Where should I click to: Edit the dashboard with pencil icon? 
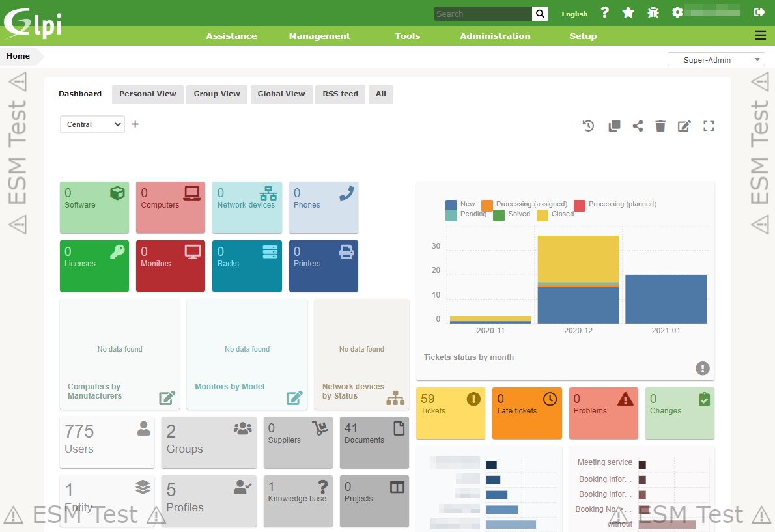click(x=684, y=126)
